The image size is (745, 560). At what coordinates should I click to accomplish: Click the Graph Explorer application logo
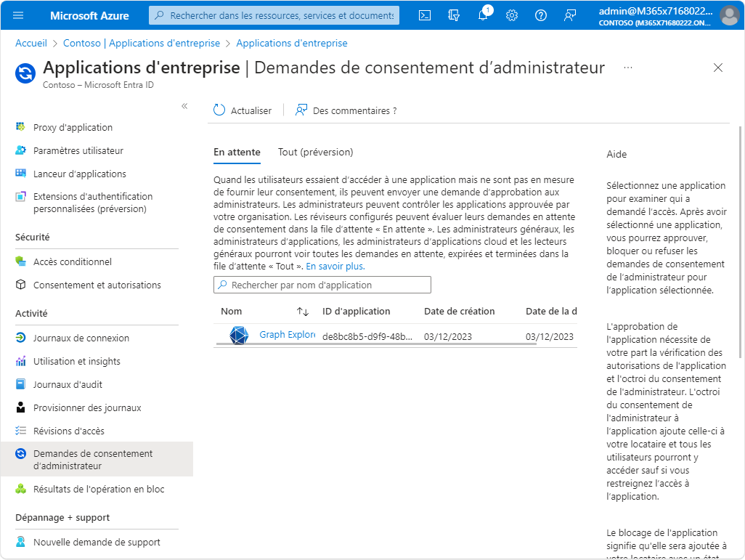(239, 336)
